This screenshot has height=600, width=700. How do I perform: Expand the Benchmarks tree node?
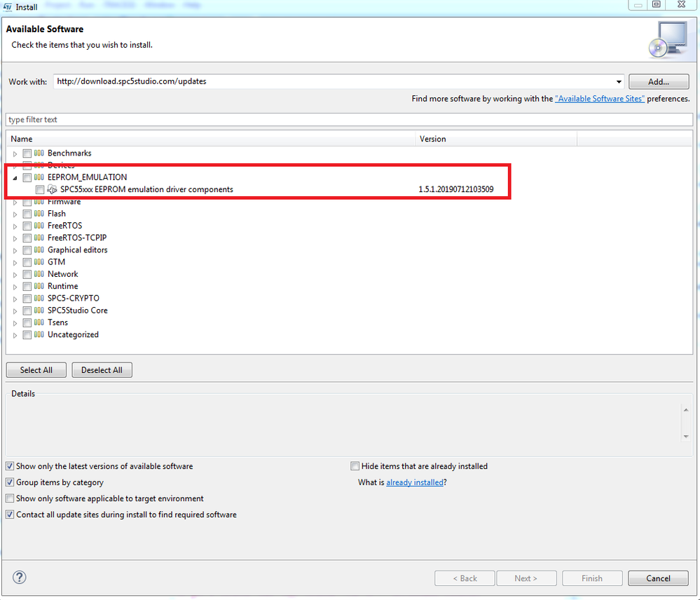[x=15, y=154]
